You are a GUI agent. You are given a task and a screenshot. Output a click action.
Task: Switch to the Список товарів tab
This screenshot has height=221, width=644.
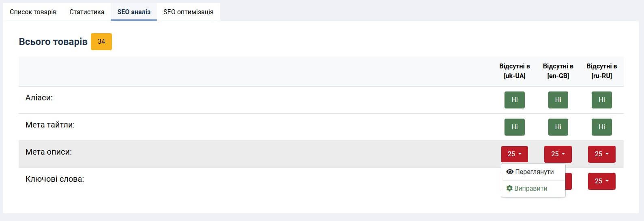33,12
